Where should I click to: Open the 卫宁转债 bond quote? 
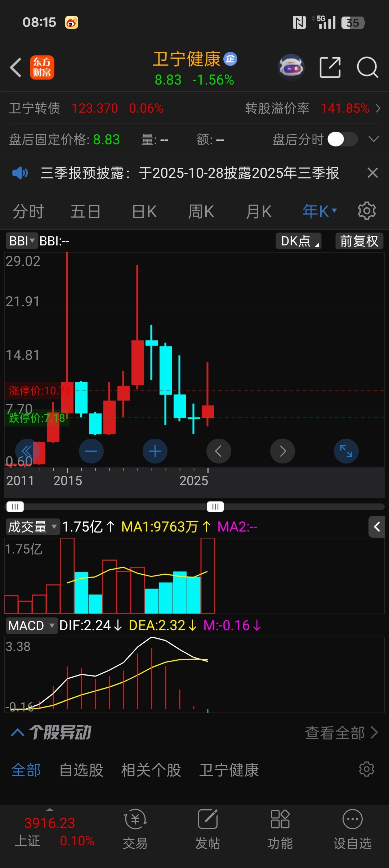pyautogui.click(x=86, y=108)
